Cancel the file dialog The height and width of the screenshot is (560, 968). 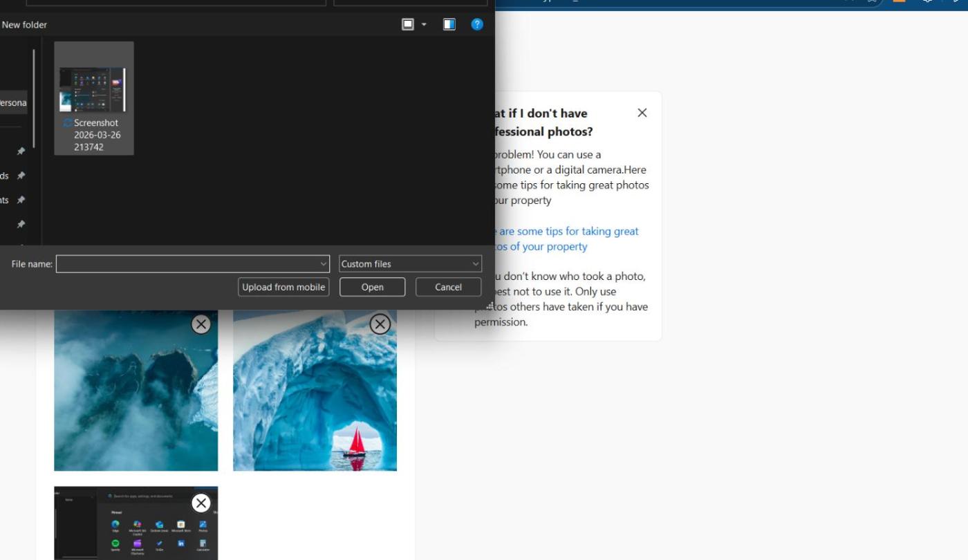click(x=448, y=287)
